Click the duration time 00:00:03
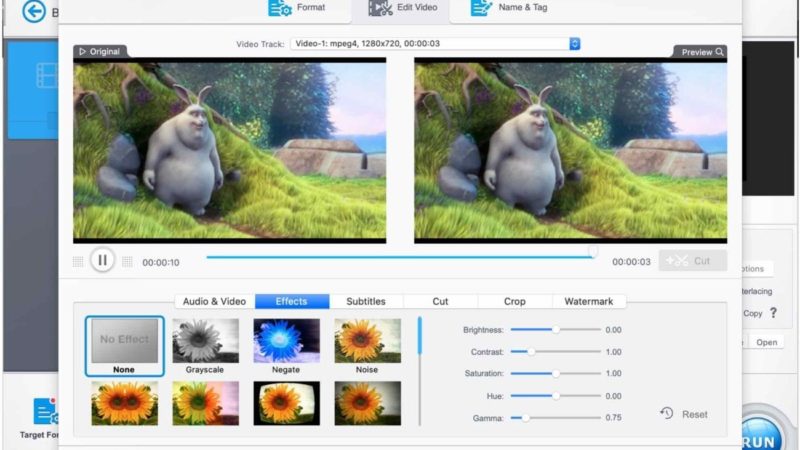This screenshot has width=800, height=450. tap(631, 262)
